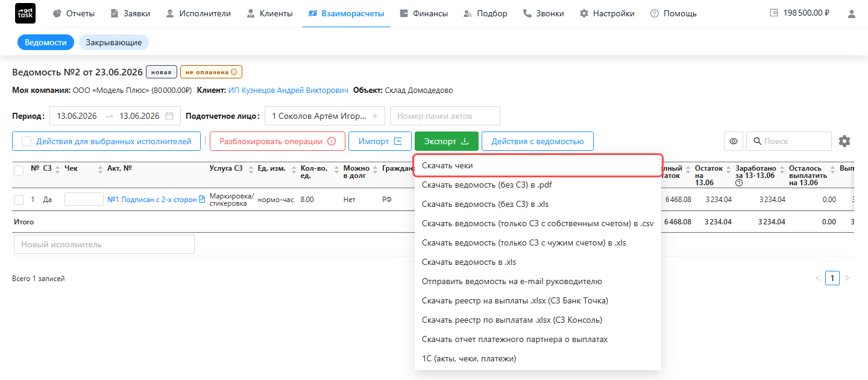
Task: Click question mark under Заработано за 13-13.06
Action: point(739,183)
